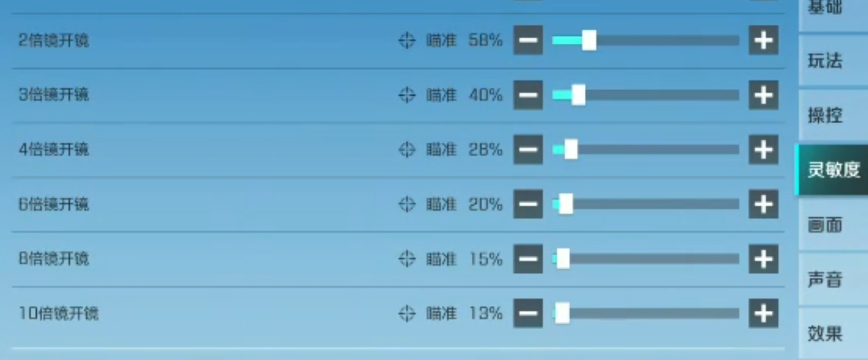The width and height of the screenshot is (868, 360).
Task: Open the 效果 settings tab
Action: [825, 334]
